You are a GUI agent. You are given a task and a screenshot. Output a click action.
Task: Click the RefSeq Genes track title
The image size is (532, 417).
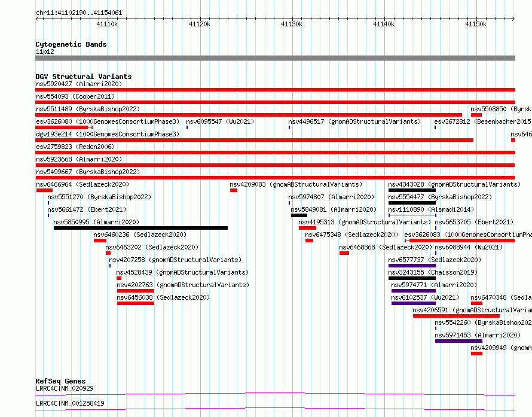tap(60, 381)
